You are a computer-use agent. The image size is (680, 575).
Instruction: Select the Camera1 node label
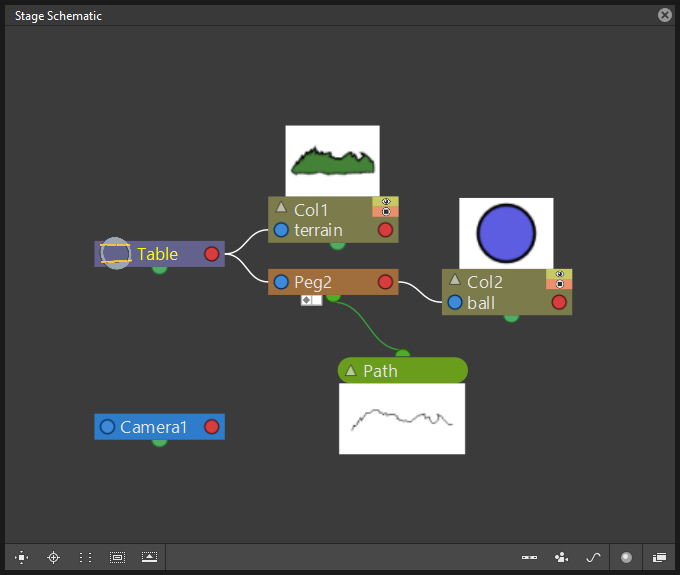click(153, 427)
